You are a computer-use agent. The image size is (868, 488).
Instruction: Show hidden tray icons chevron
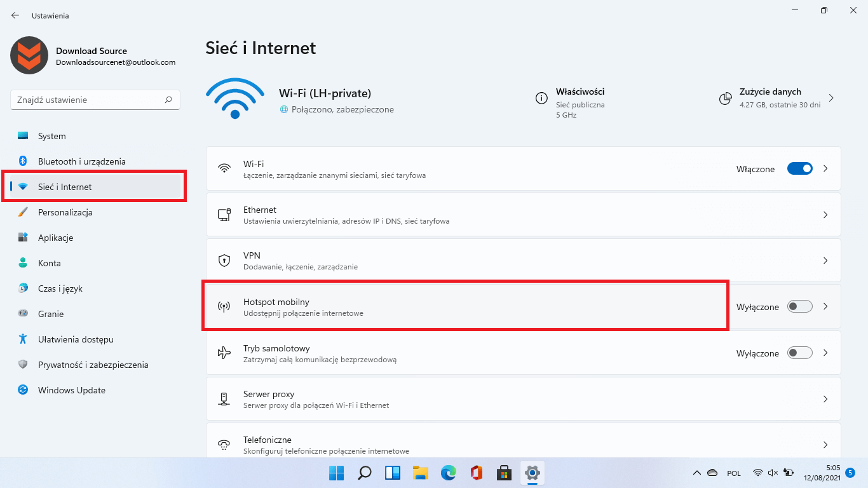coord(696,473)
